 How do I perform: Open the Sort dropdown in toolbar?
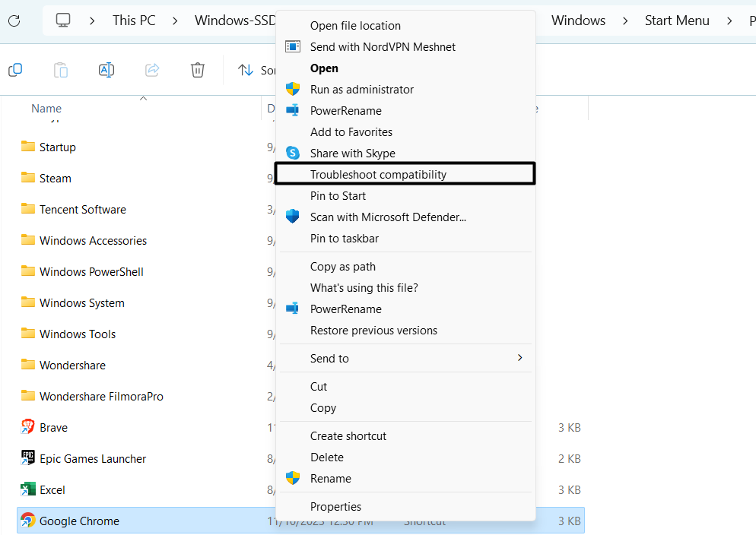pos(256,70)
